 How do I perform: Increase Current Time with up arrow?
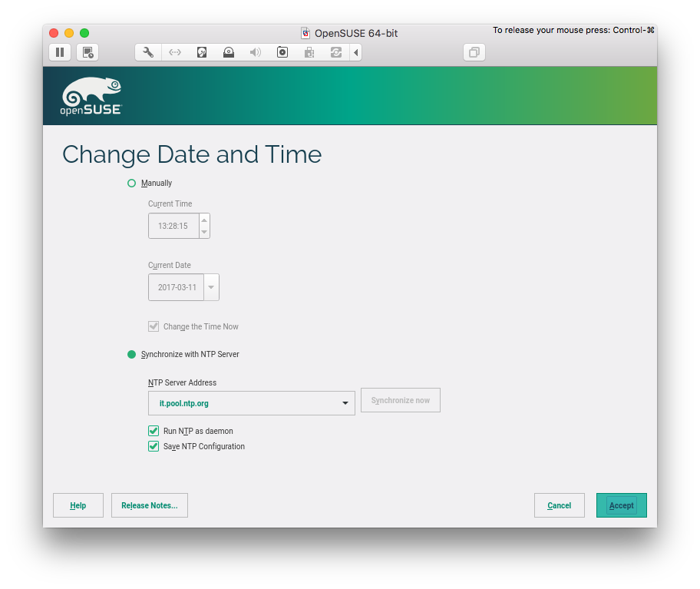click(x=204, y=220)
